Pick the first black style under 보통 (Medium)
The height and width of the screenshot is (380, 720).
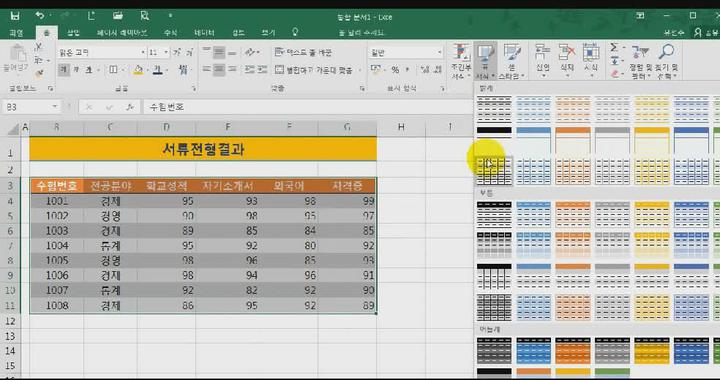click(494, 214)
